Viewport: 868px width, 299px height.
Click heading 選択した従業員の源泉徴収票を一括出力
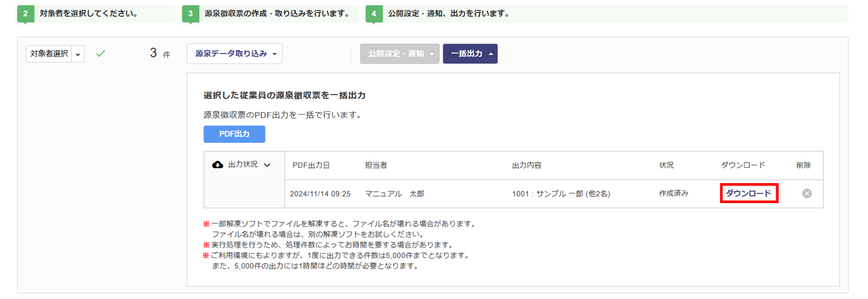click(x=284, y=95)
